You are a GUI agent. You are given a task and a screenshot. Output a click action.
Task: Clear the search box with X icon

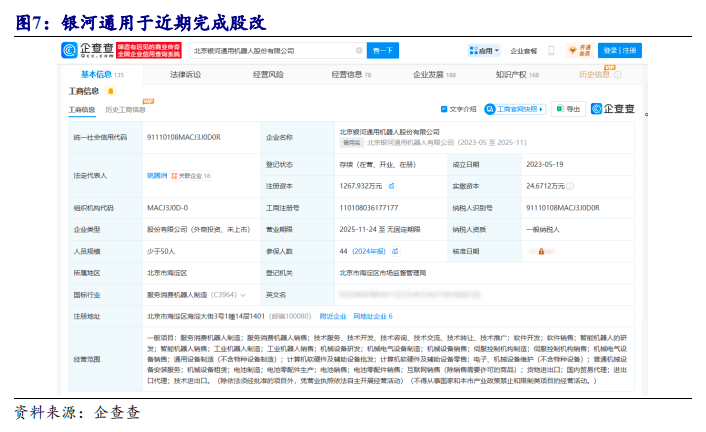(359, 50)
